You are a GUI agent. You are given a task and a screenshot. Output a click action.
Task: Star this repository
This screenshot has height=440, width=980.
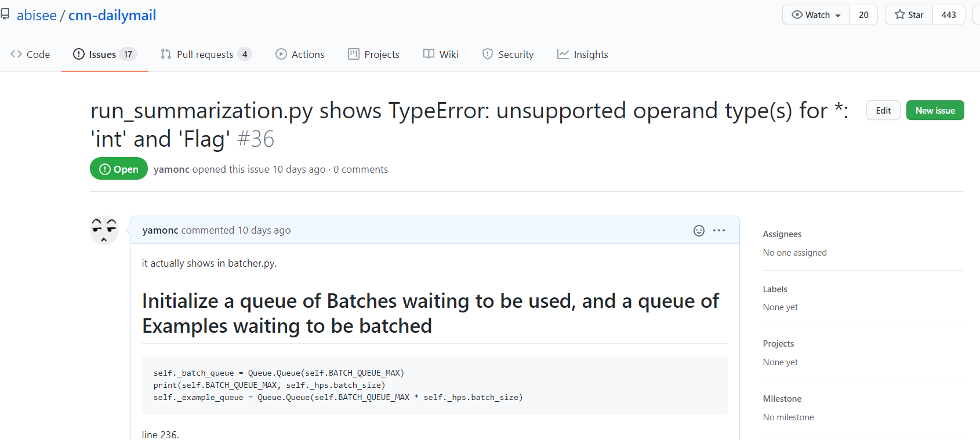[x=909, y=15]
